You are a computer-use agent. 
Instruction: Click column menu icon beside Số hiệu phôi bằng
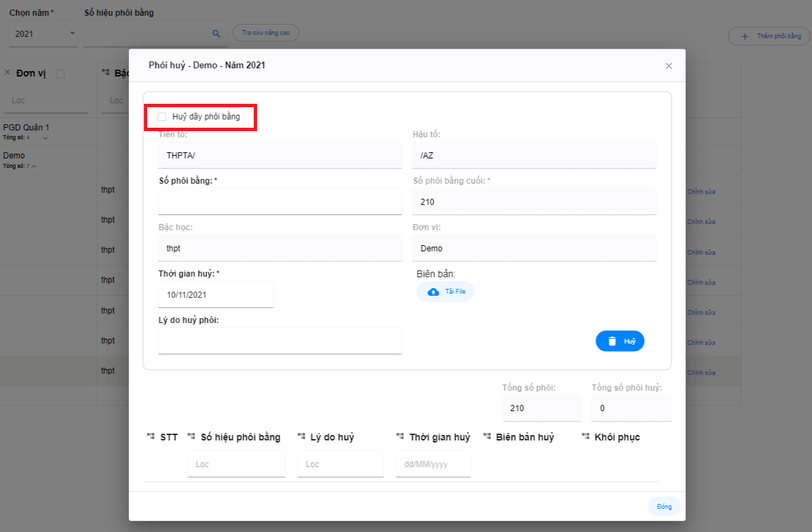pyautogui.click(x=191, y=437)
